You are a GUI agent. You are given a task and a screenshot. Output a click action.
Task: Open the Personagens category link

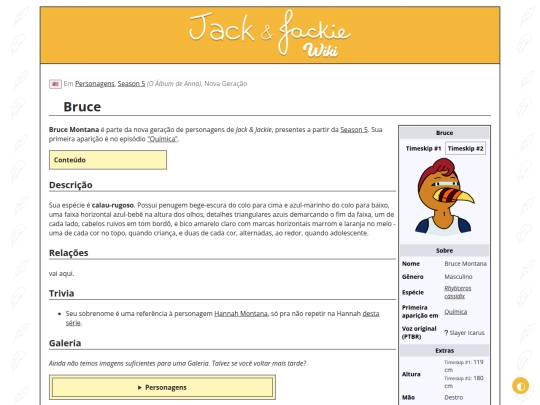pos(95,84)
